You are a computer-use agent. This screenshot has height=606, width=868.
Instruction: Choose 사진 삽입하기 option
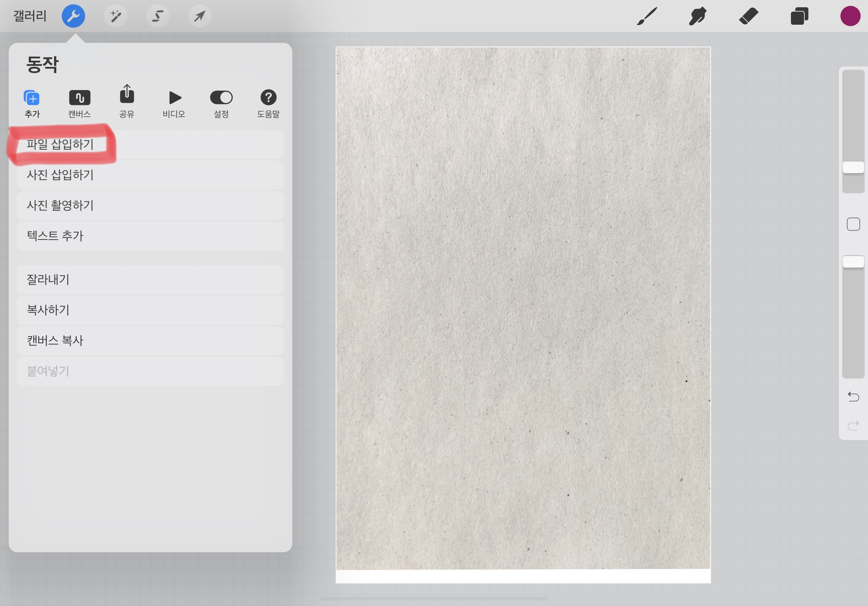(x=150, y=175)
